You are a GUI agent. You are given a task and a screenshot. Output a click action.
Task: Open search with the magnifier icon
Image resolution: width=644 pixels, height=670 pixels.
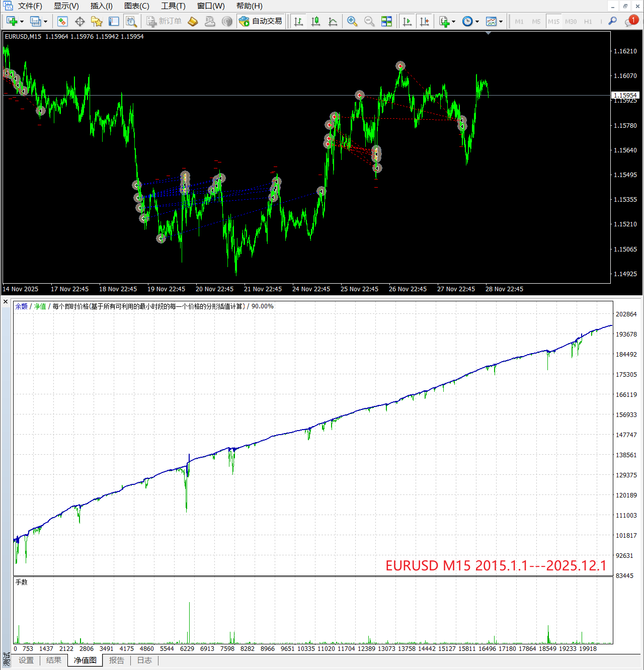tap(612, 21)
